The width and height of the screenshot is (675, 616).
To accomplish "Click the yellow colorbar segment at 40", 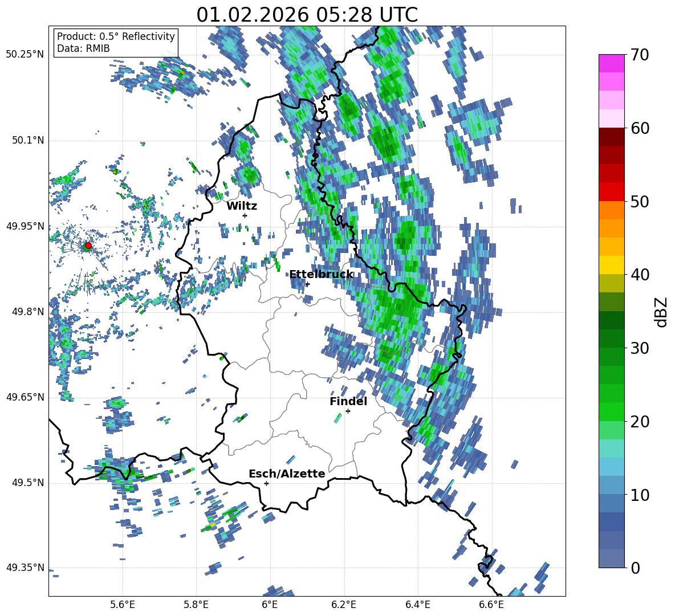I will point(611,265).
